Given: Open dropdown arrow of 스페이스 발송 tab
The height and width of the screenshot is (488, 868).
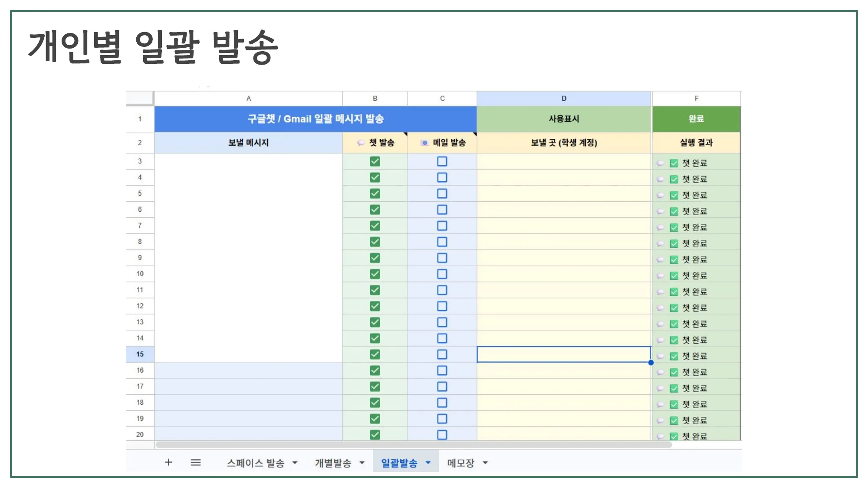Looking at the screenshot, I should point(295,463).
